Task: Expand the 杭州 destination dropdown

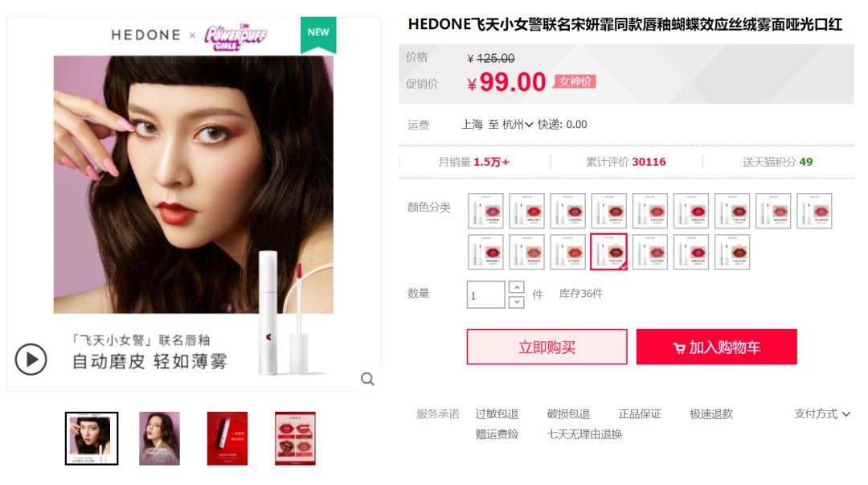Action: pyautogui.click(x=518, y=125)
